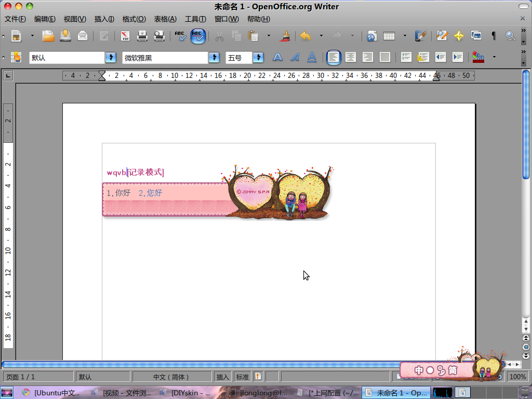
Task: Expand the font name dropdown 微软雅黑
Action: coord(214,57)
